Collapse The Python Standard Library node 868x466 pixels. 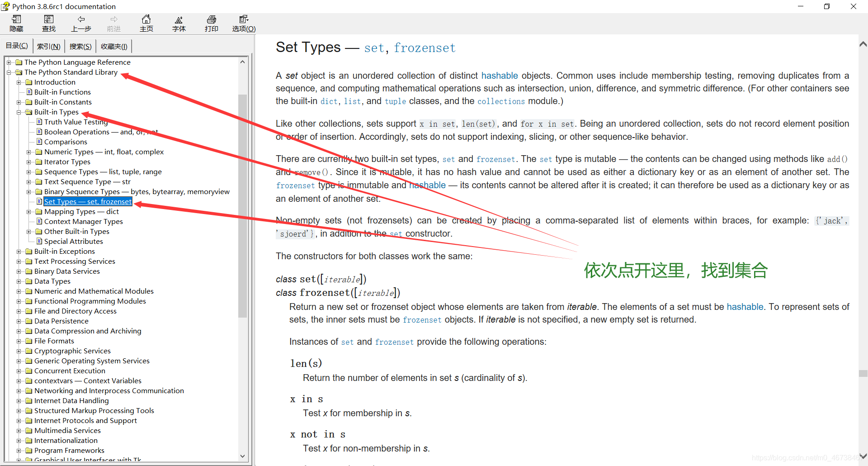(x=9, y=72)
